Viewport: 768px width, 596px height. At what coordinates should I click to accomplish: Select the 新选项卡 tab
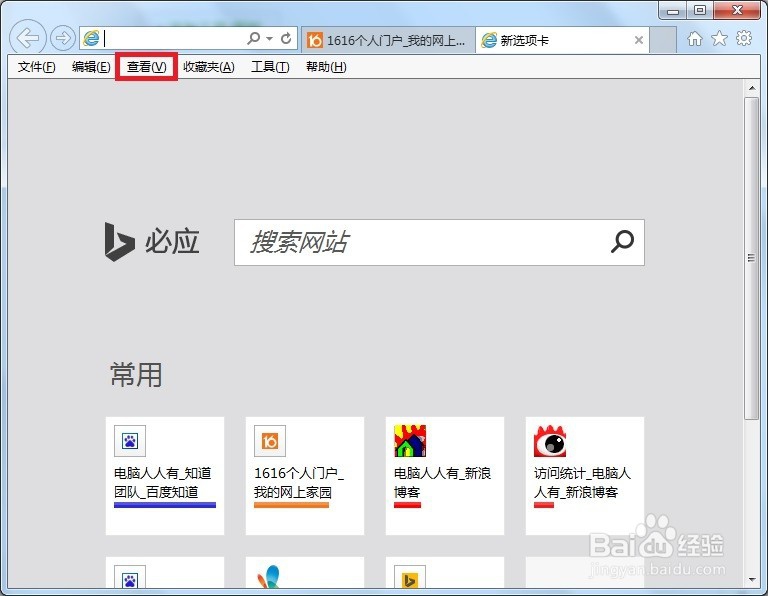click(562, 40)
